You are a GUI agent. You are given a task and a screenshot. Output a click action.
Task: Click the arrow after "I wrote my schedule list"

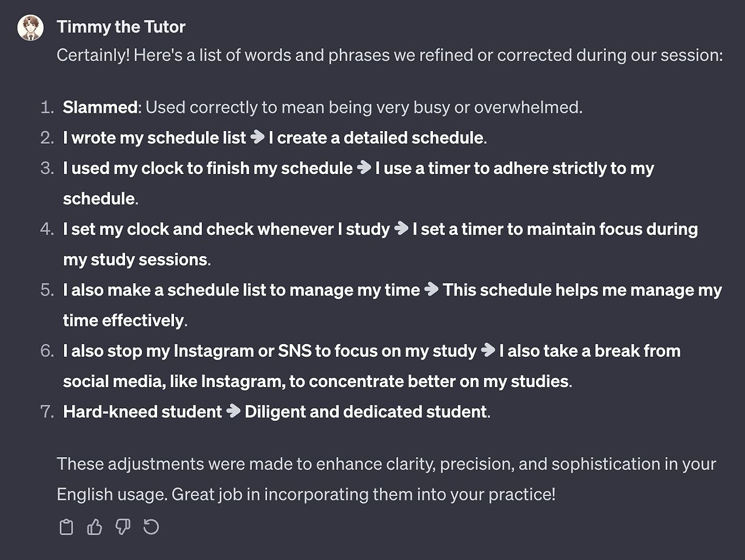tap(257, 137)
